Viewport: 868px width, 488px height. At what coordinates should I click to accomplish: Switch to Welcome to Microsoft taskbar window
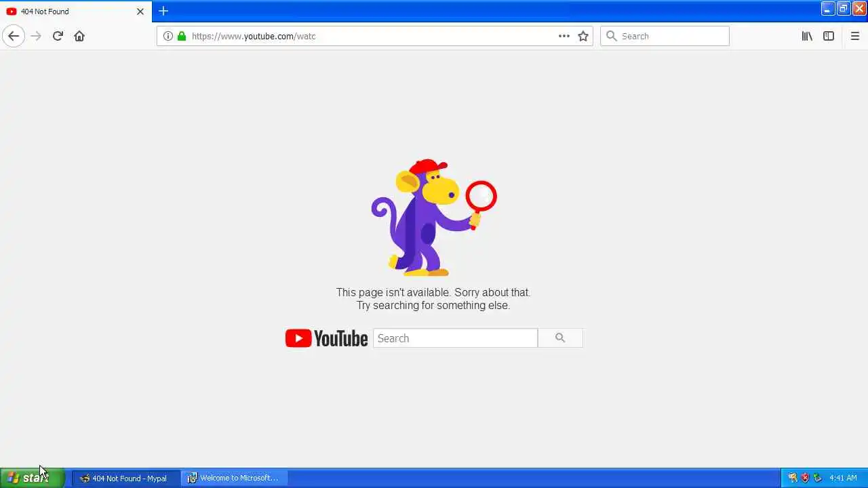coord(235,478)
